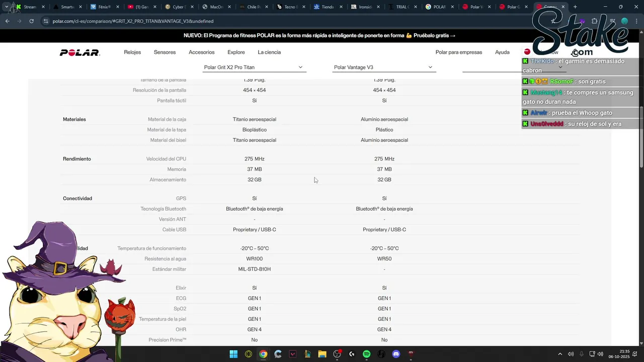This screenshot has height=362, width=644.
Task: Click the microphone icon in system tray
Action: pyautogui.click(x=582, y=354)
